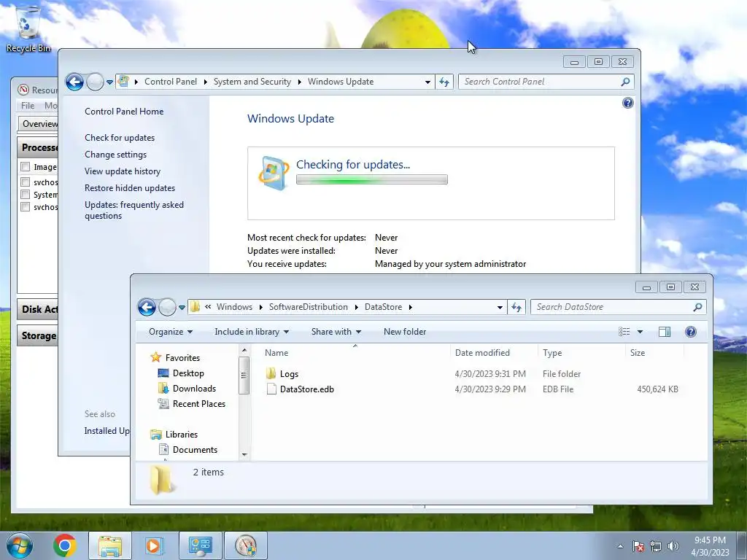Click New folder button in explorer toolbar
The image size is (747, 560).
405,332
